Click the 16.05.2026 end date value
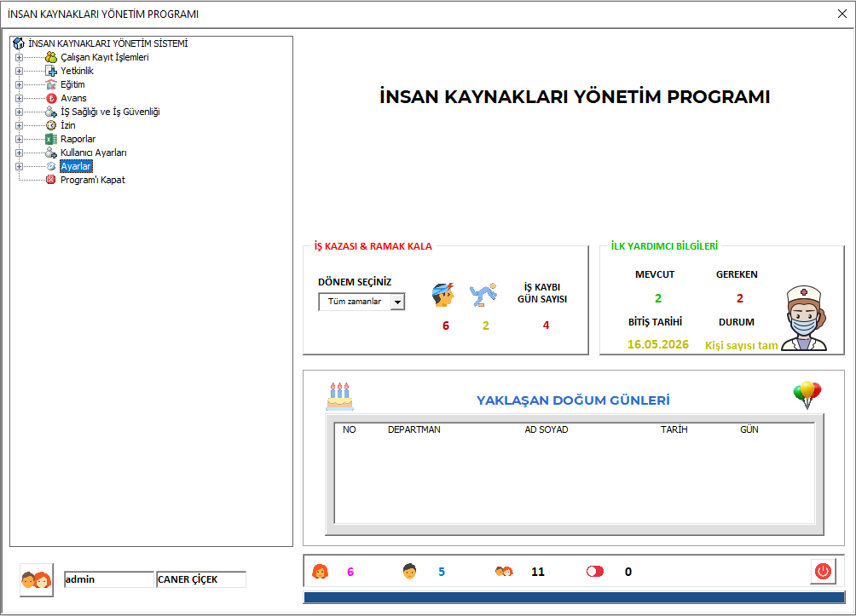This screenshot has height=616, width=856. coord(658,344)
